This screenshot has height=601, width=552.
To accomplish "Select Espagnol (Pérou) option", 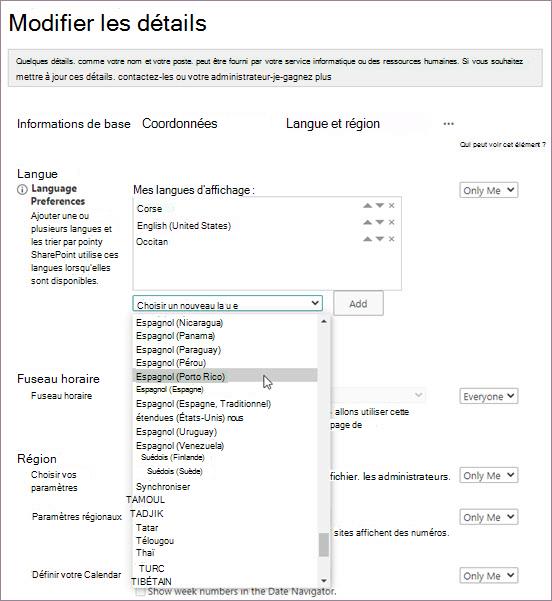I will pos(171,363).
